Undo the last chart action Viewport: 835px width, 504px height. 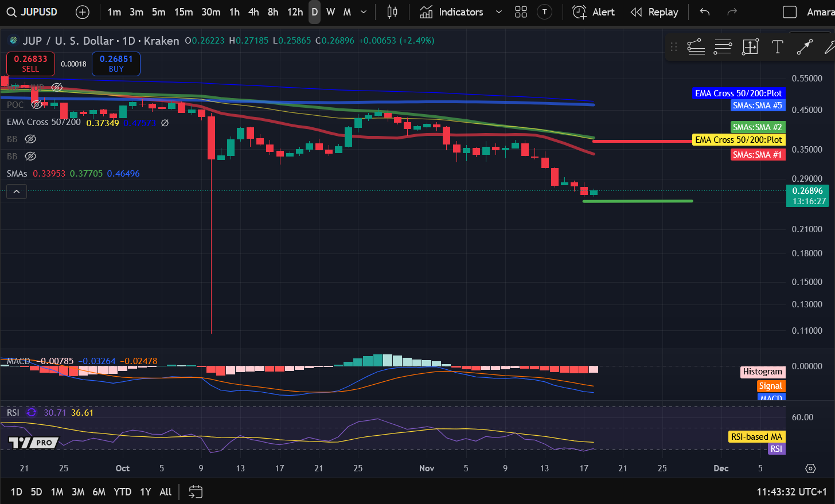pyautogui.click(x=704, y=11)
